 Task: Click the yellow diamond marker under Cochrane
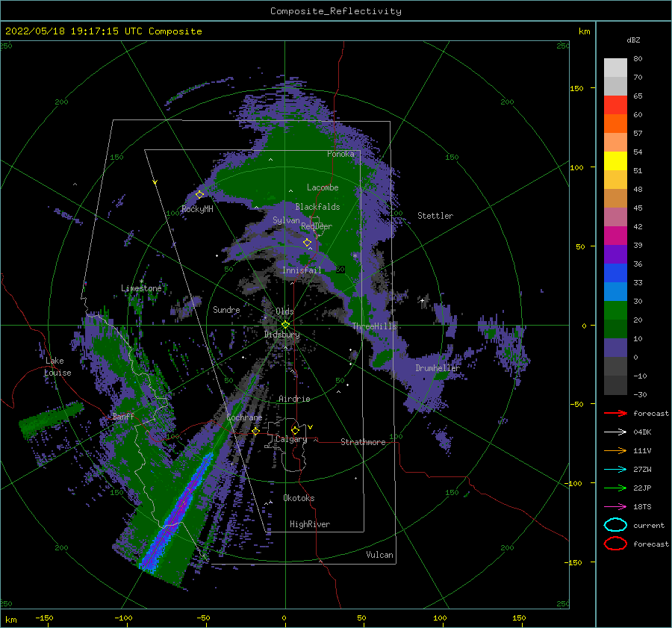tap(256, 432)
